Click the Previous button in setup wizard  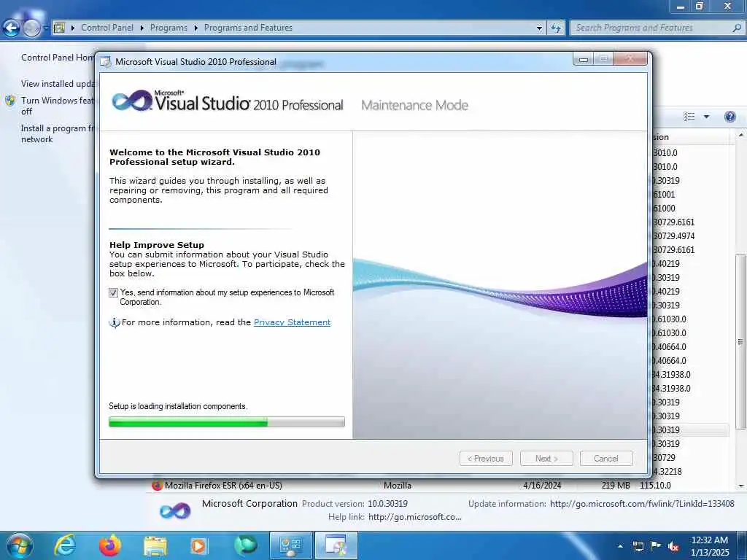tap(486, 459)
